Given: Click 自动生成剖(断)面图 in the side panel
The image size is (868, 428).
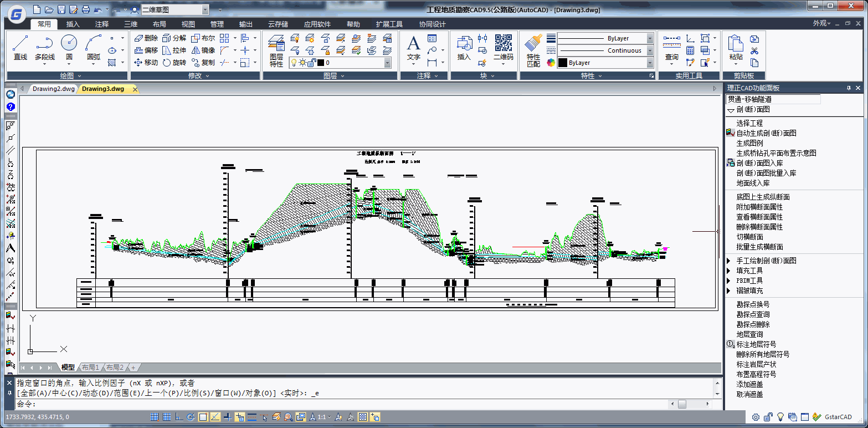Looking at the screenshot, I should tap(766, 133).
